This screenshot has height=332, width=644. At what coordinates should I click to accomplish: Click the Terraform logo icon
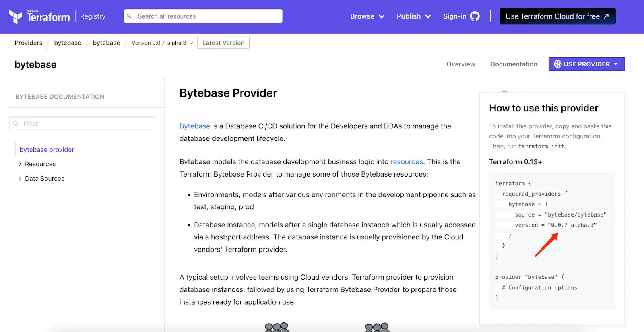(15, 16)
